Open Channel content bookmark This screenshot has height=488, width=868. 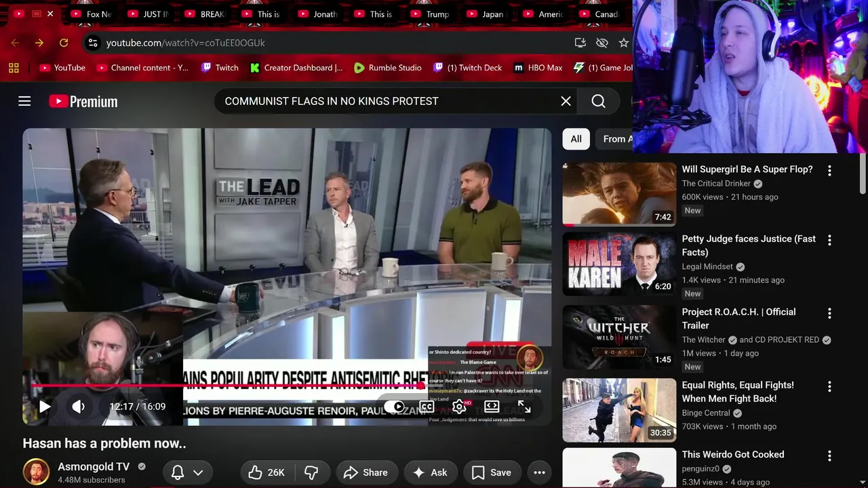tap(142, 68)
